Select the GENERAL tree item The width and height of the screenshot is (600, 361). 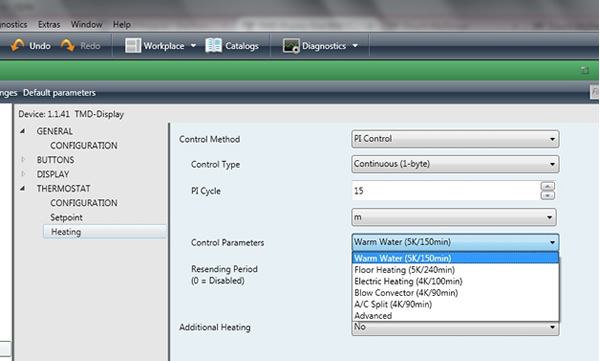coord(54,131)
